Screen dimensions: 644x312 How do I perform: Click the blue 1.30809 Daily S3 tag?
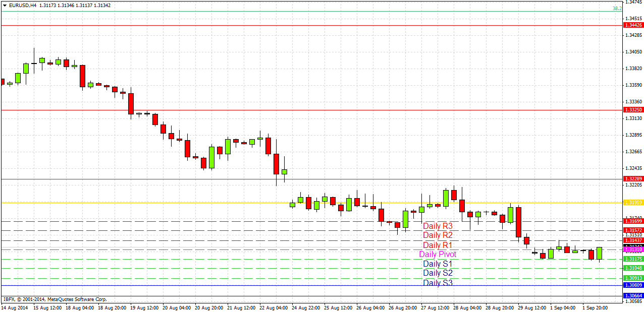pyautogui.click(x=633, y=285)
